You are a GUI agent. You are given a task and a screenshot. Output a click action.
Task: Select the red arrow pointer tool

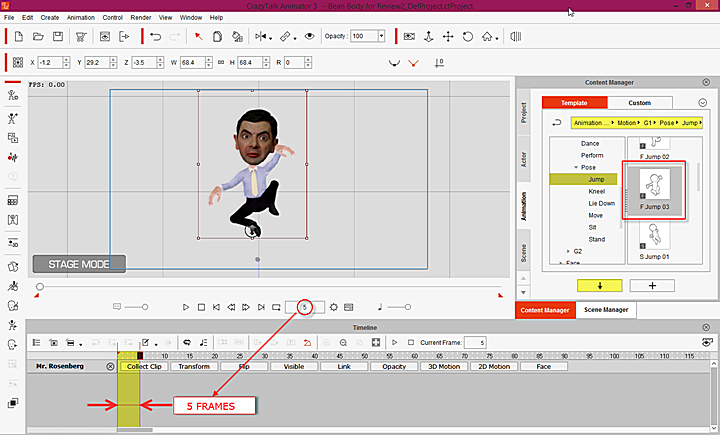(198, 36)
